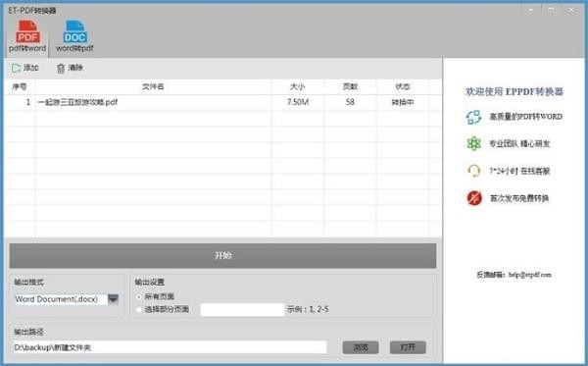Switch to the pdf转word tab label
Viewport: 588px width, 366px height.
point(27,48)
